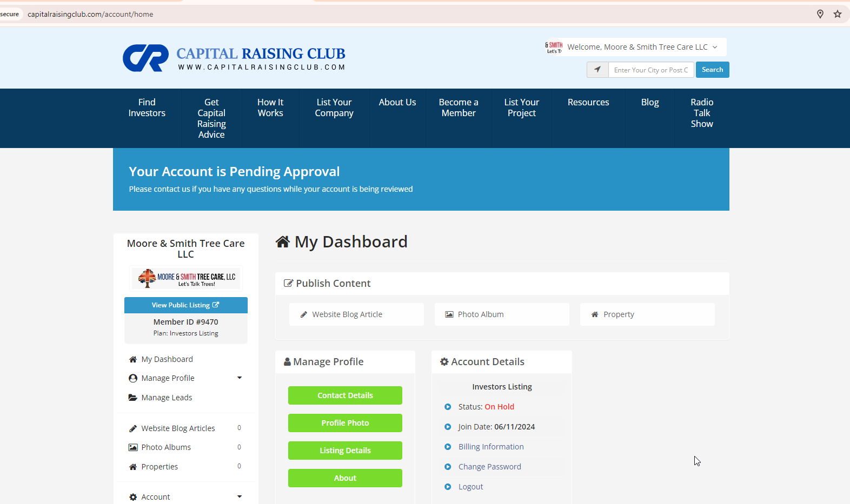Image resolution: width=850 pixels, height=504 pixels.
Task: Expand the Welcome account dropdown
Action: pyautogui.click(x=715, y=47)
